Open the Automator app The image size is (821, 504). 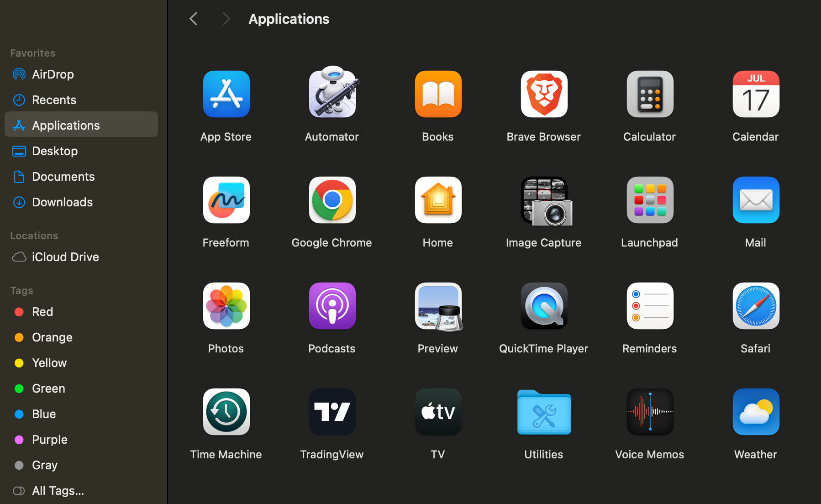332,94
